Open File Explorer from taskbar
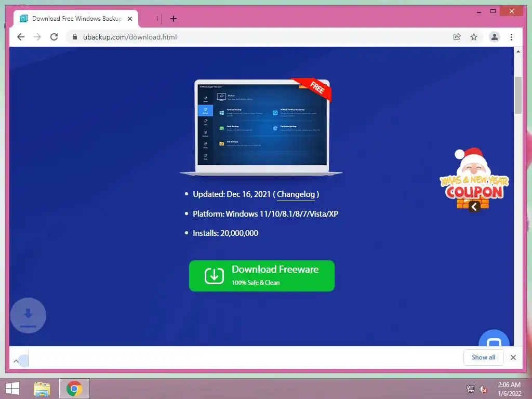This screenshot has height=399, width=532. [x=42, y=389]
